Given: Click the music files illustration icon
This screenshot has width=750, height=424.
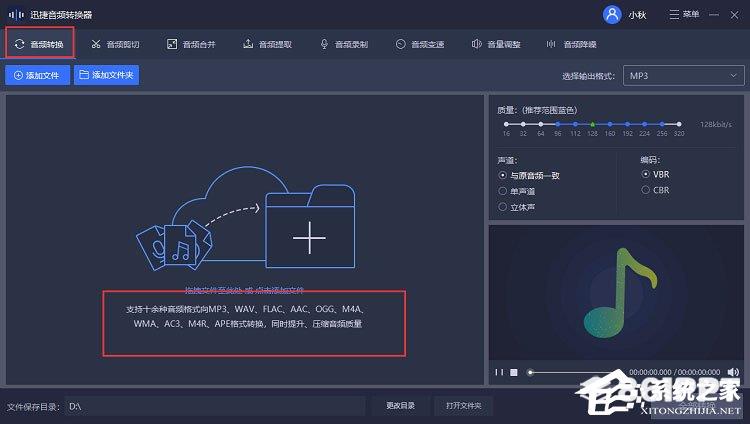Looking at the screenshot, I should point(174,245).
